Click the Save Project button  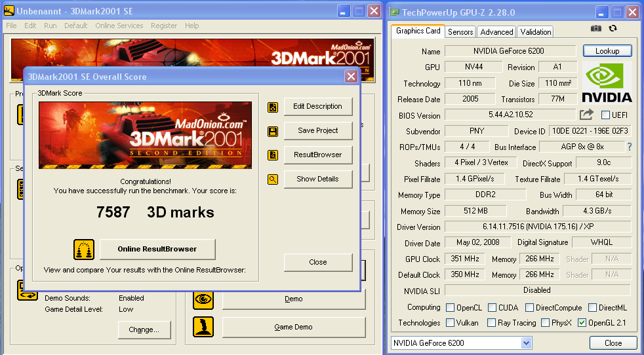[x=318, y=130]
